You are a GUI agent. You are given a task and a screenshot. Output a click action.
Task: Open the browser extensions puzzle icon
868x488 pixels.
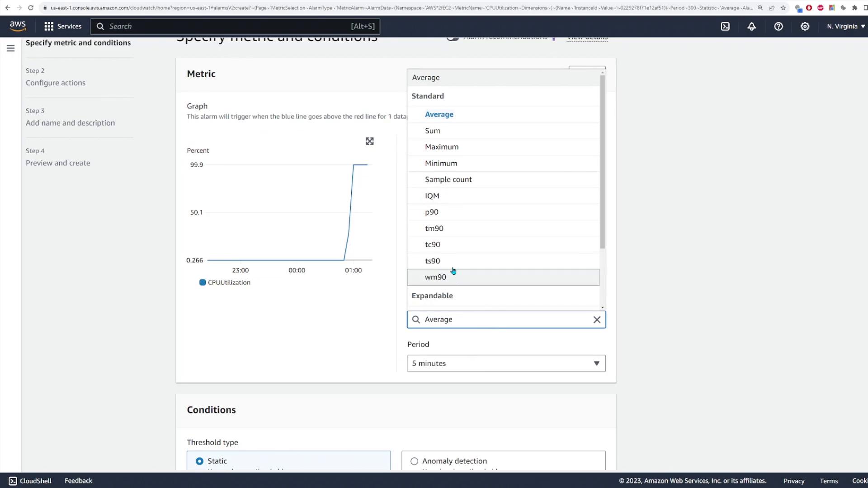point(854,8)
